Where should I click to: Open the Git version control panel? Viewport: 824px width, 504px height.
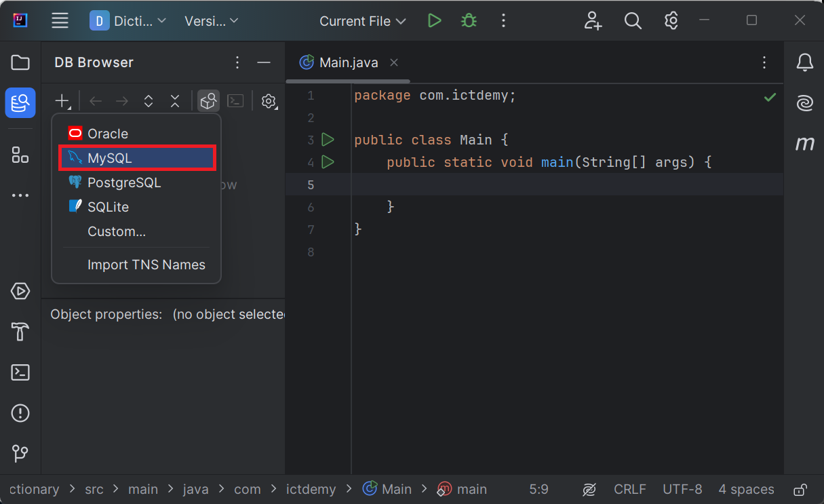pyautogui.click(x=20, y=452)
